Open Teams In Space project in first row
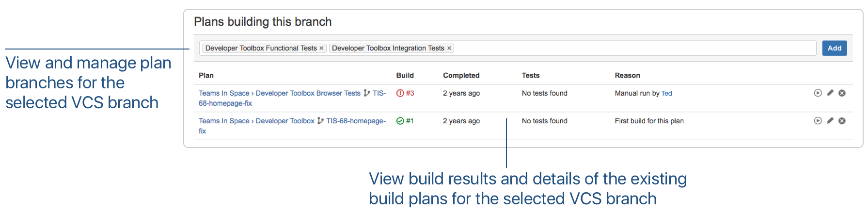The height and width of the screenshot is (215, 868). click(224, 93)
